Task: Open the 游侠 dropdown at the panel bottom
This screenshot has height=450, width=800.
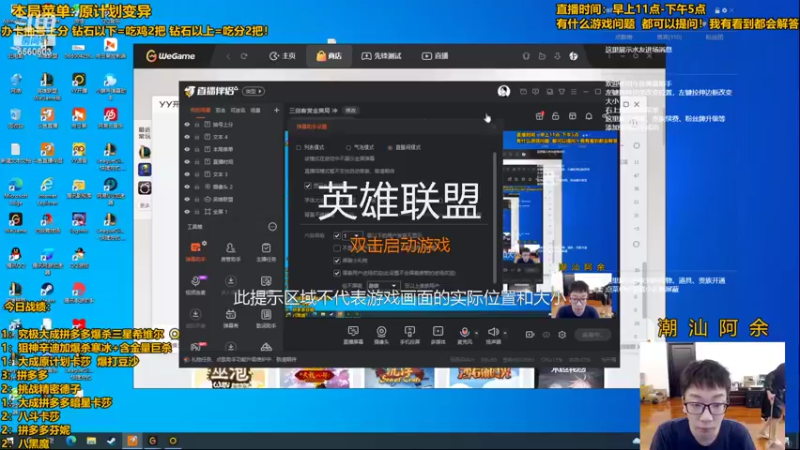Action: 382,286
